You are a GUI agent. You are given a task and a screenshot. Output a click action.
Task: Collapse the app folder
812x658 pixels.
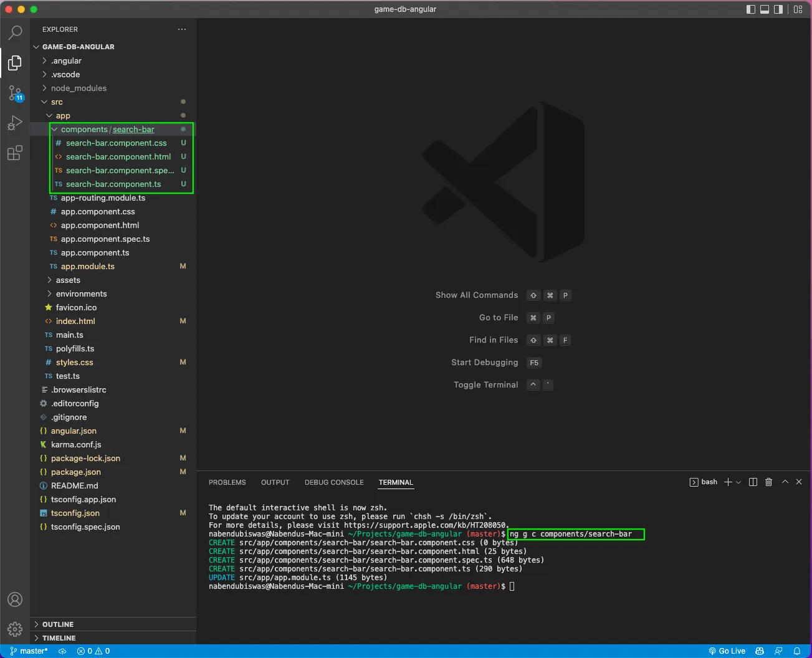pos(113,115)
